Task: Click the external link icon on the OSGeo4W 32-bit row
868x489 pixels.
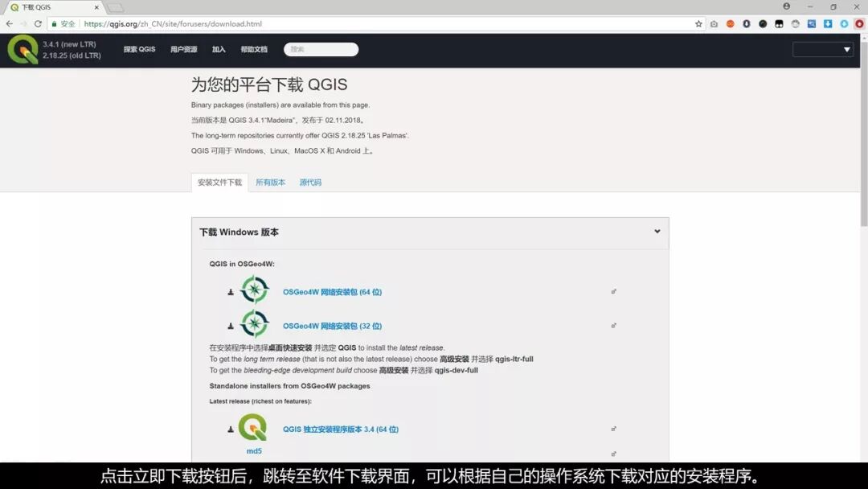Action: tap(613, 326)
